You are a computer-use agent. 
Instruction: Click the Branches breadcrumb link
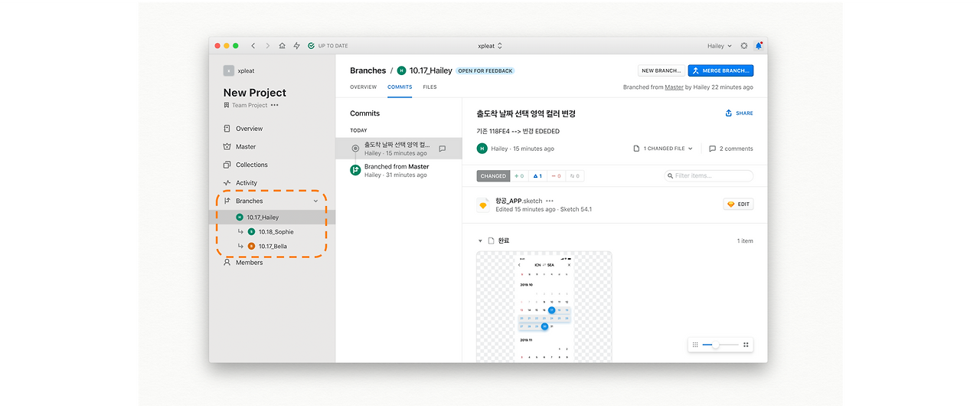click(367, 70)
